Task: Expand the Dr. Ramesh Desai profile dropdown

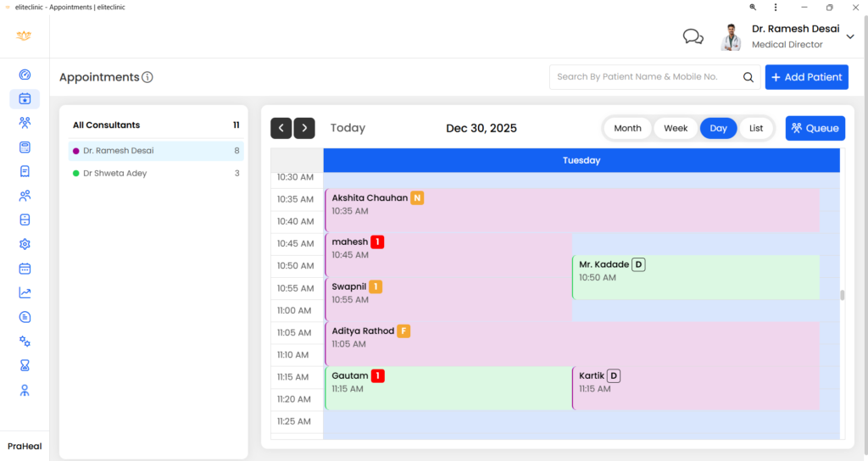Action: coord(850,36)
